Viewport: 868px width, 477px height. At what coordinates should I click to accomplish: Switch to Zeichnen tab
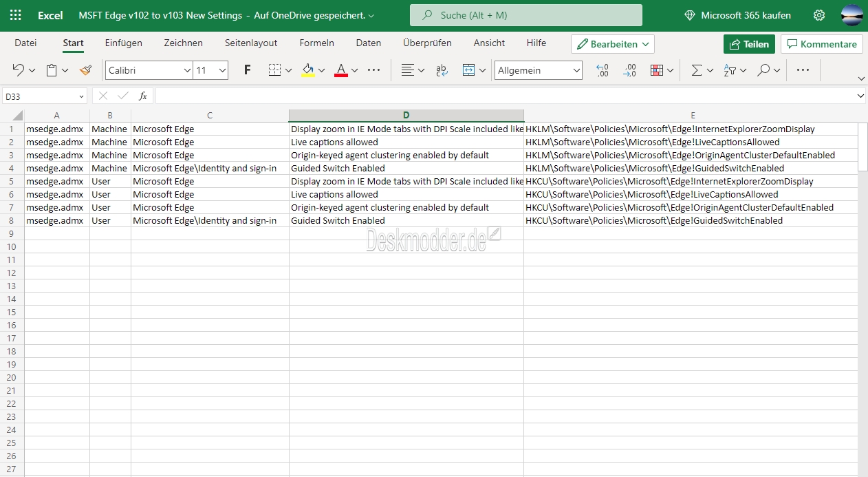pyautogui.click(x=183, y=43)
